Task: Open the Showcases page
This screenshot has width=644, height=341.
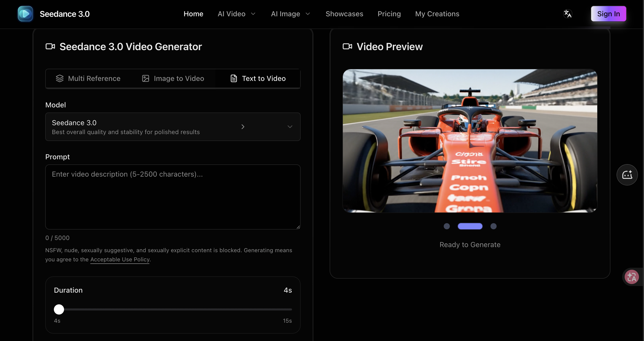Action: 344,14
